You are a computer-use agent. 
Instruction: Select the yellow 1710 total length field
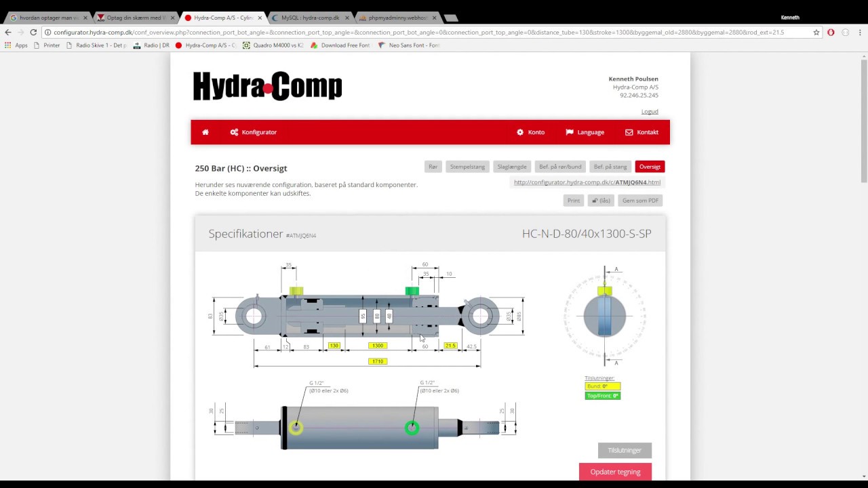point(378,361)
